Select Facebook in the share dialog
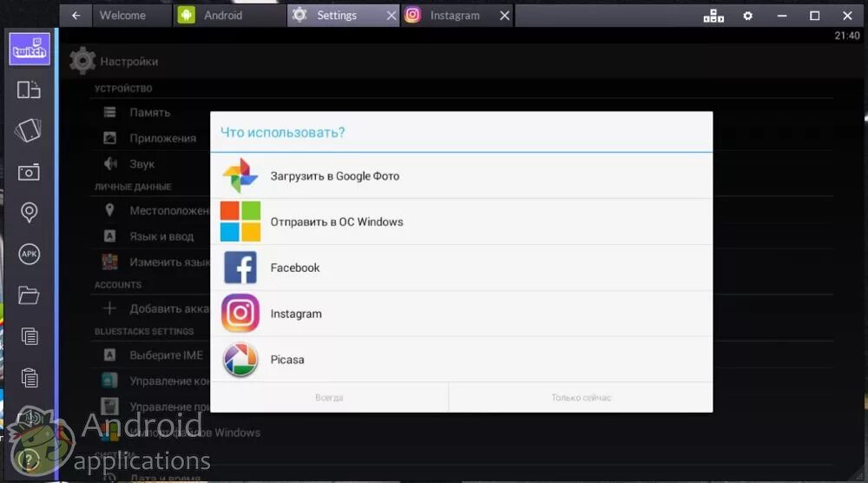The width and height of the screenshot is (868, 483). (461, 268)
